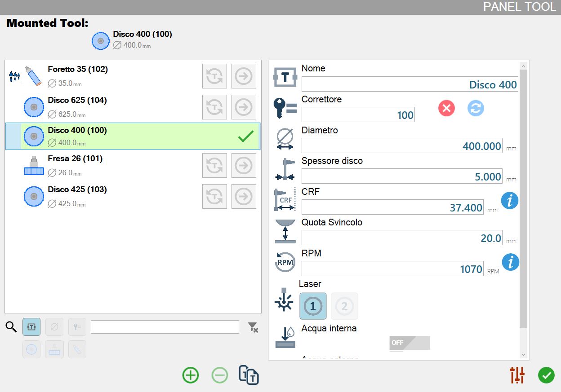561x392 pixels.
Task: Click the arrow button on Disco 625 row
Action: (x=244, y=107)
